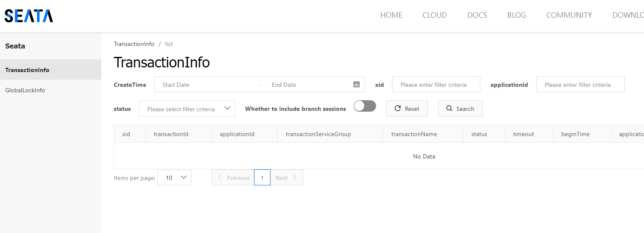Click the transactionId column header
The image size is (644, 233).
178,134
